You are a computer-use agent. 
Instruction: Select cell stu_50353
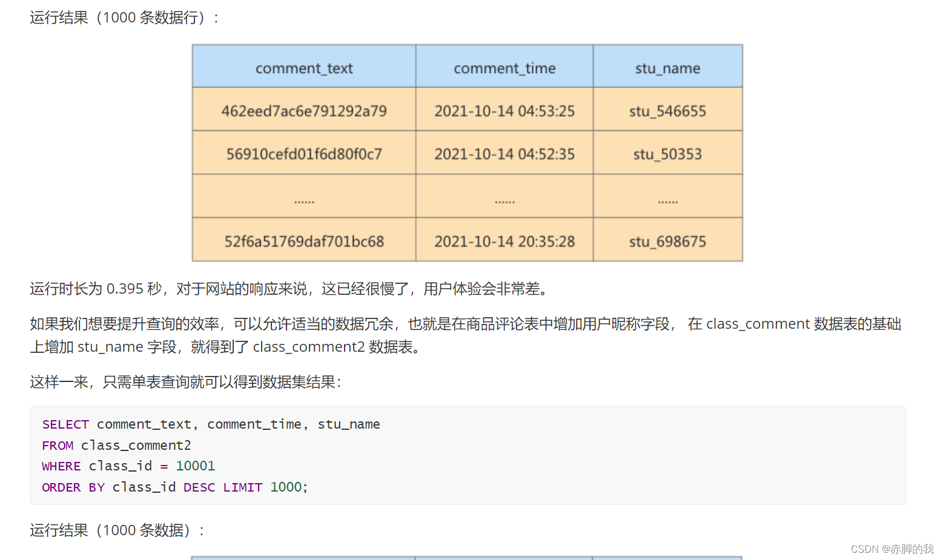pos(667,153)
